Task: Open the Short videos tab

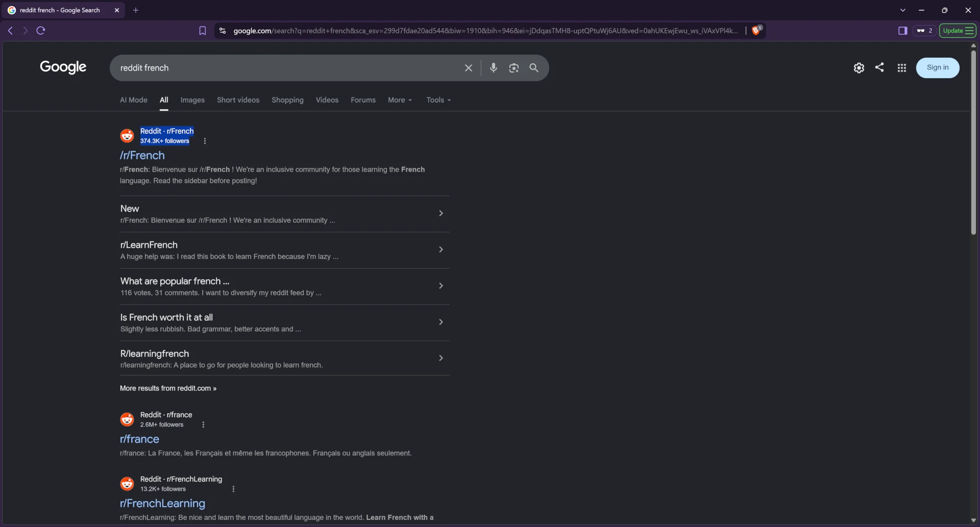Action: point(238,100)
